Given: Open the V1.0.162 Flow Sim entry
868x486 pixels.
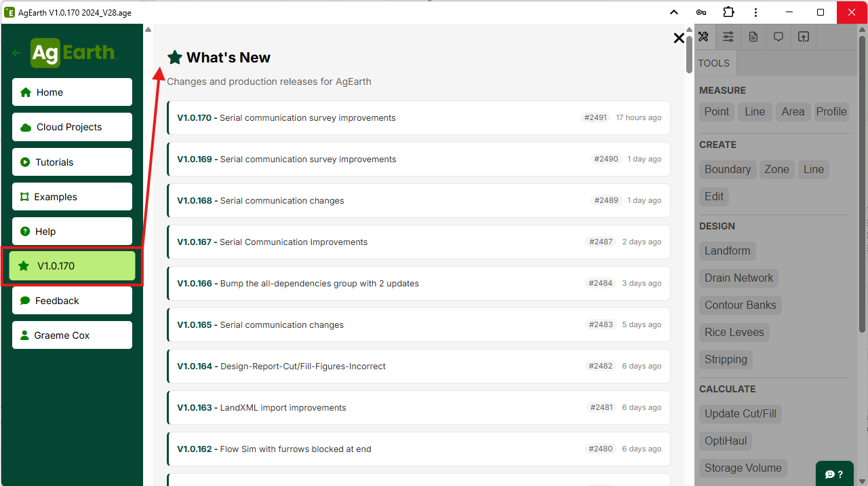Looking at the screenshot, I should click(x=418, y=449).
